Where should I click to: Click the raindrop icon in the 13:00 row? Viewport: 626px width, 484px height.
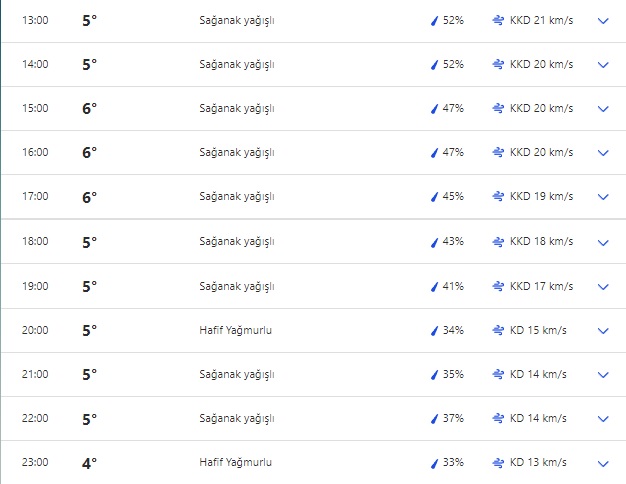[x=435, y=20]
